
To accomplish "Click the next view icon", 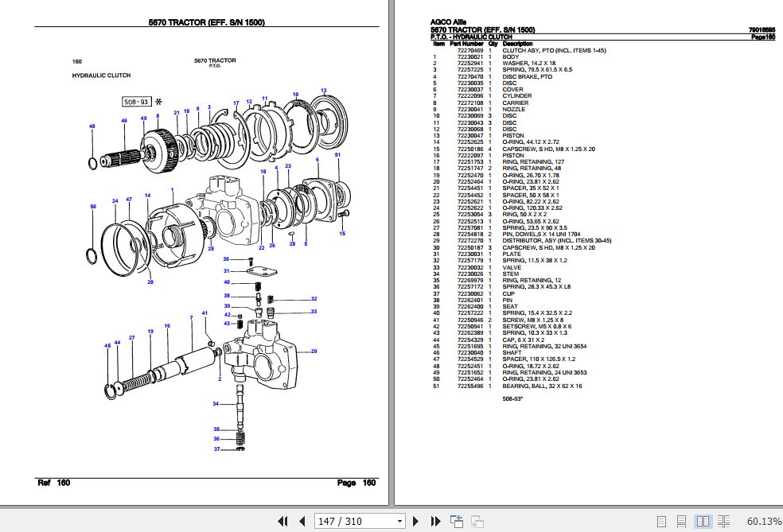I will click(477, 521).
